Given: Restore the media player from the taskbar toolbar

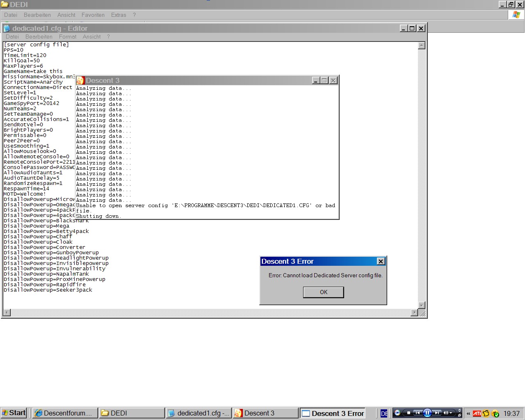Looking at the screenshot, I should [459, 415].
